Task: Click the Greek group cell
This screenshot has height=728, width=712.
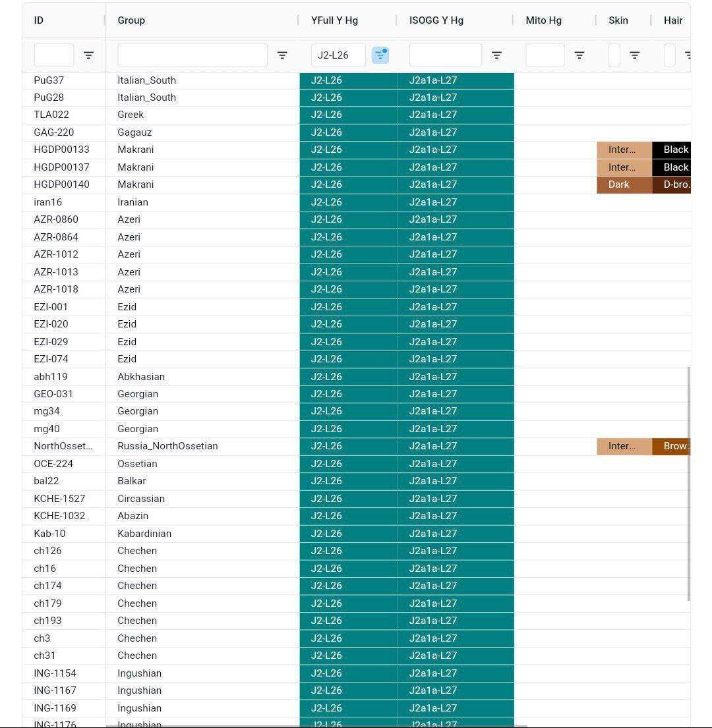Action: click(202, 115)
